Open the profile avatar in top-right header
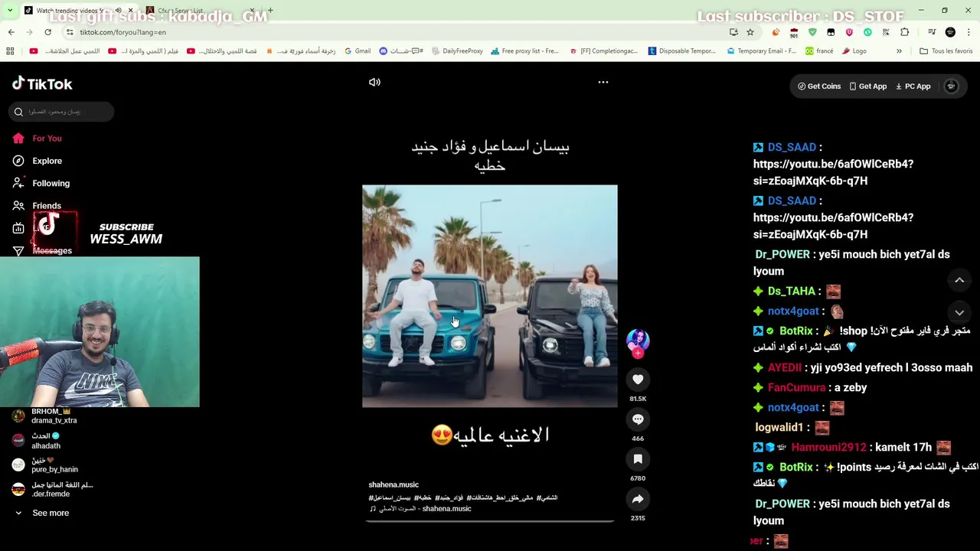Screen dimensions: 980x551 pyautogui.click(x=951, y=86)
